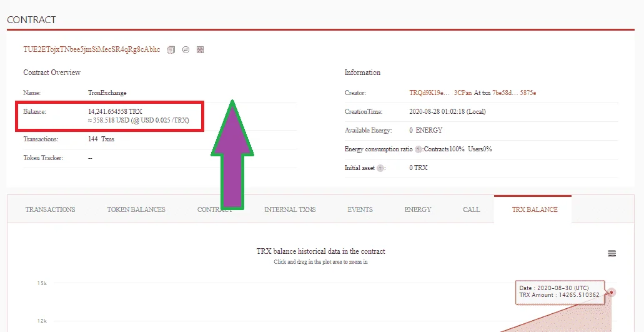
Task: Switch to the ENERGY tab
Action: tap(418, 209)
